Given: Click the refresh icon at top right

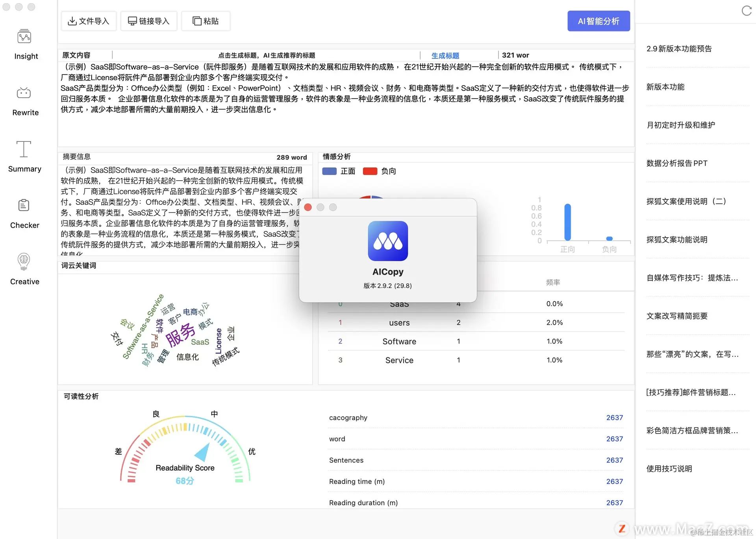Looking at the screenshot, I should tap(746, 11).
